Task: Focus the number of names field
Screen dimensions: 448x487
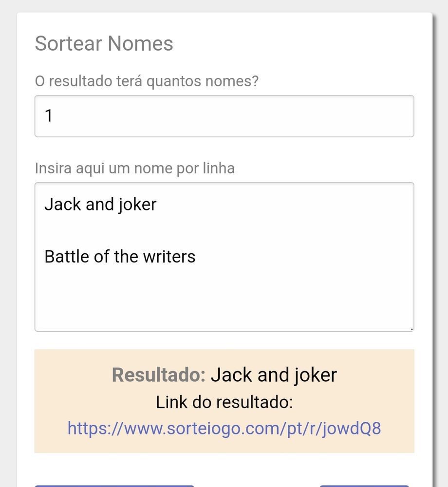Action: pyautogui.click(x=224, y=116)
